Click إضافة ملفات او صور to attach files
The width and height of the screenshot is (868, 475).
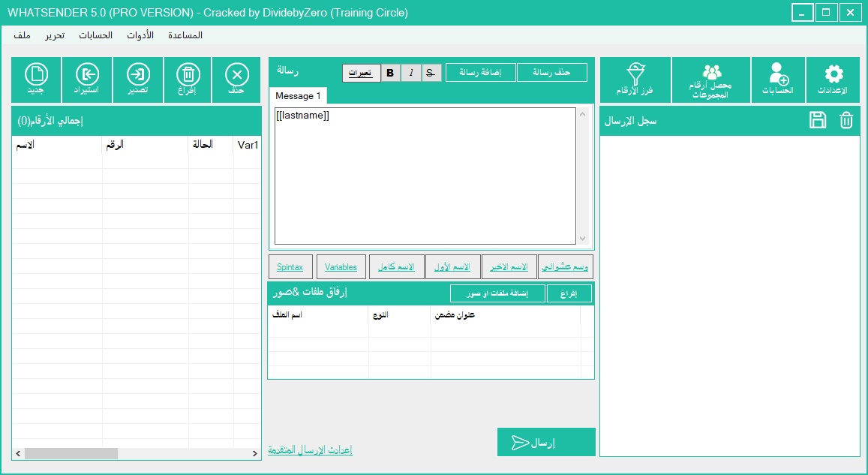click(497, 293)
